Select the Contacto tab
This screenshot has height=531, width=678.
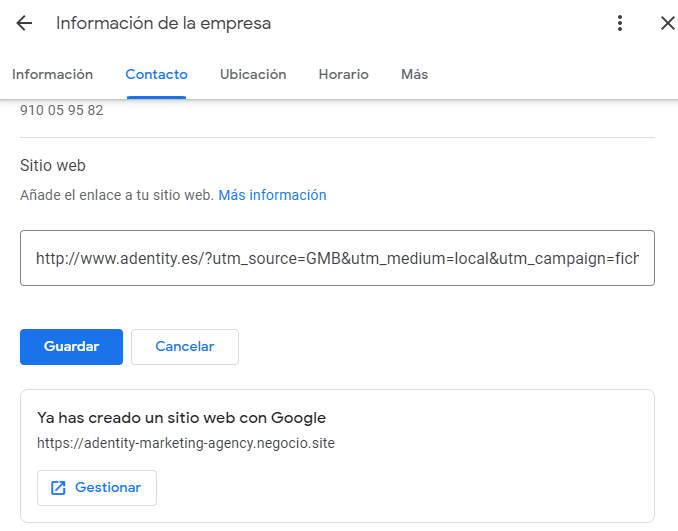[156, 75]
